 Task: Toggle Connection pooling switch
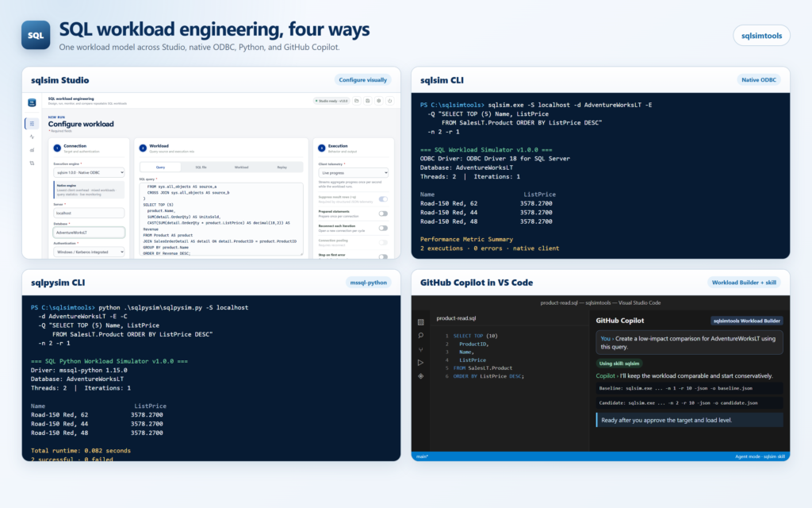tap(383, 243)
